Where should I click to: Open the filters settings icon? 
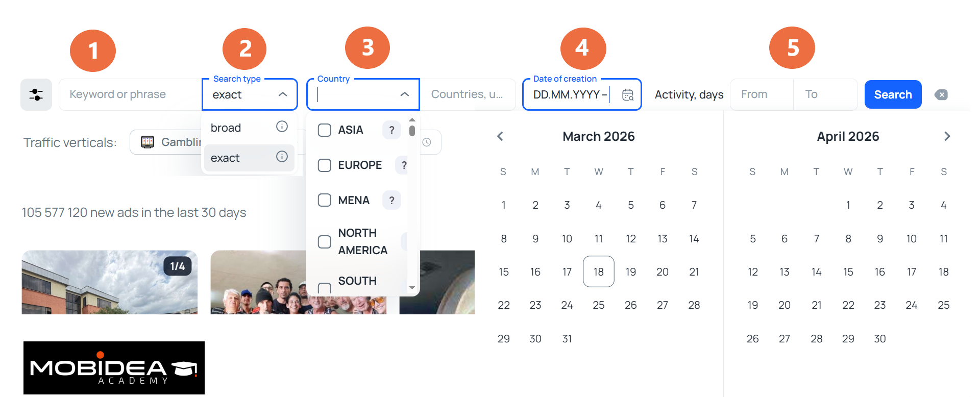tap(36, 94)
